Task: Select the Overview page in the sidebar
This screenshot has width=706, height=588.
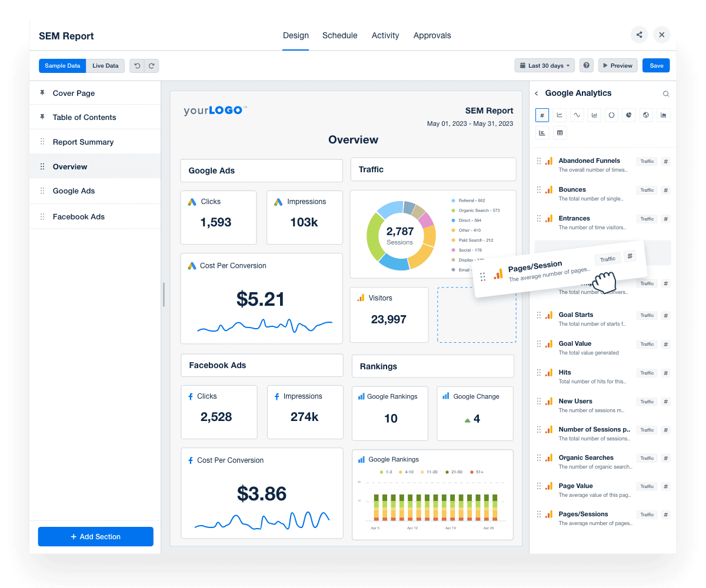Action: click(70, 166)
